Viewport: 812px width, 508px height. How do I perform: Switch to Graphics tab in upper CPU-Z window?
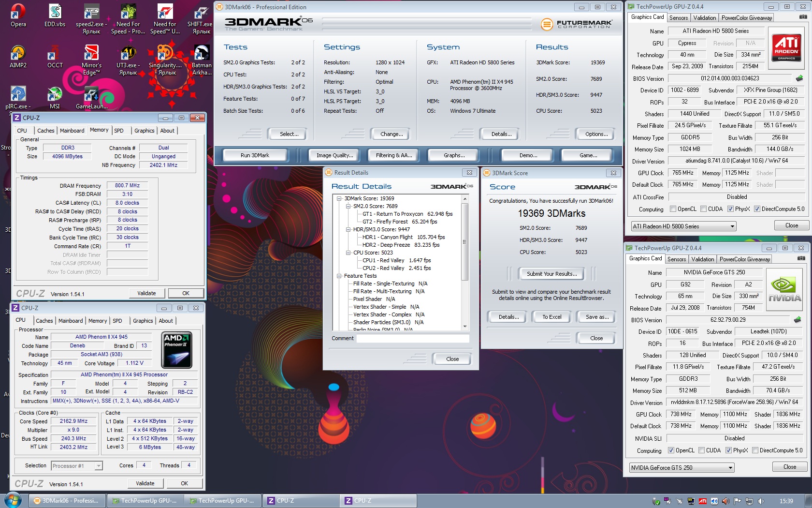[x=145, y=131]
